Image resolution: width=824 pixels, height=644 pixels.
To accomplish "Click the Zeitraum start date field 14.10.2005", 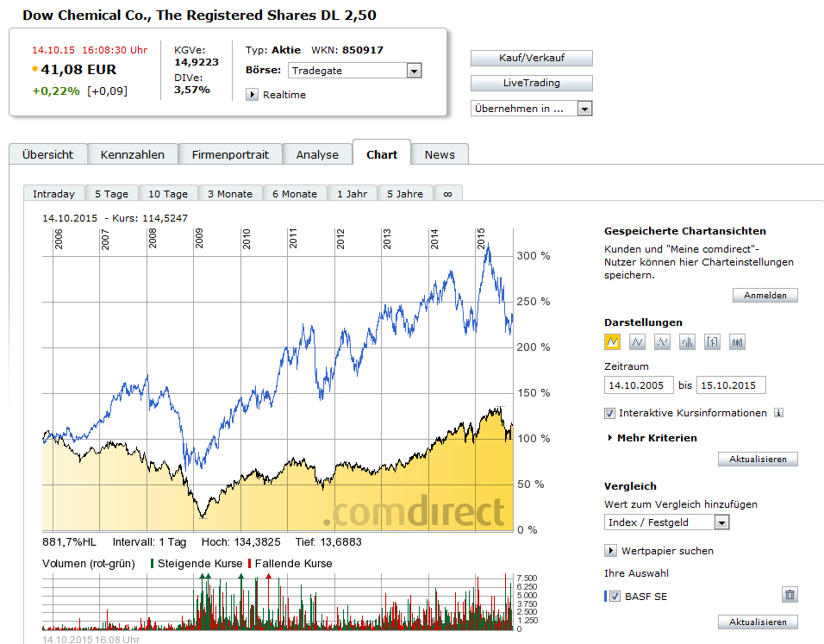I will point(639,385).
